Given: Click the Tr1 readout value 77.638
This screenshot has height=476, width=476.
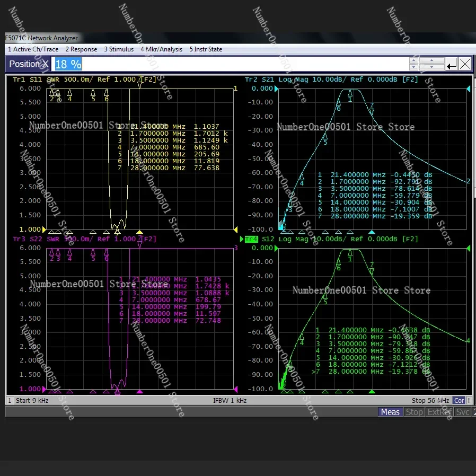Looking at the screenshot, I should click(x=206, y=168).
